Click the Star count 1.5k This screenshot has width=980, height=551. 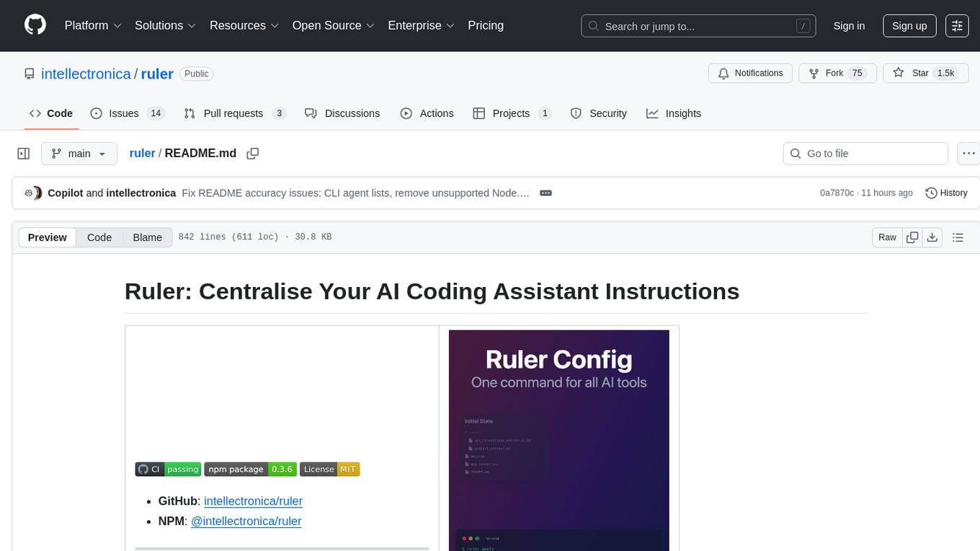945,74
